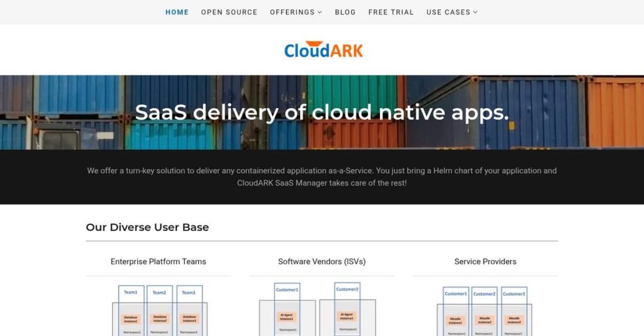Viewport: 644px width, 336px height.
Task: Click the CloudARK logo
Action: click(x=324, y=50)
